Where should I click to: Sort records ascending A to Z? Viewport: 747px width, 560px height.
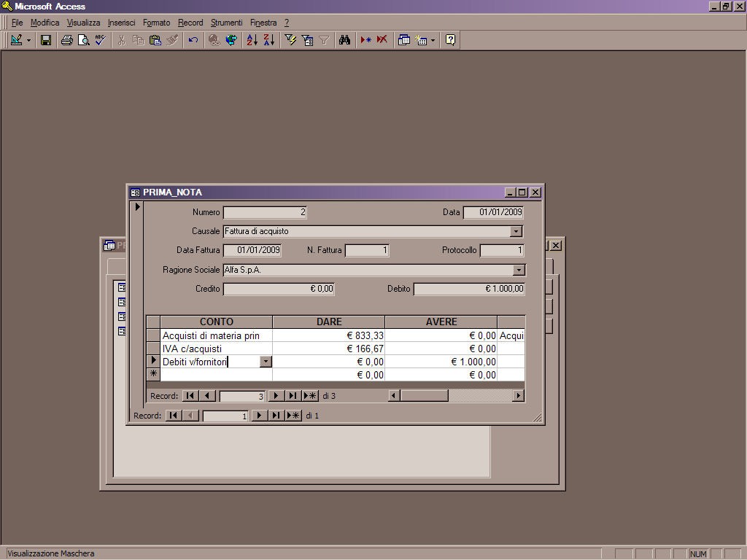pyautogui.click(x=252, y=40)
